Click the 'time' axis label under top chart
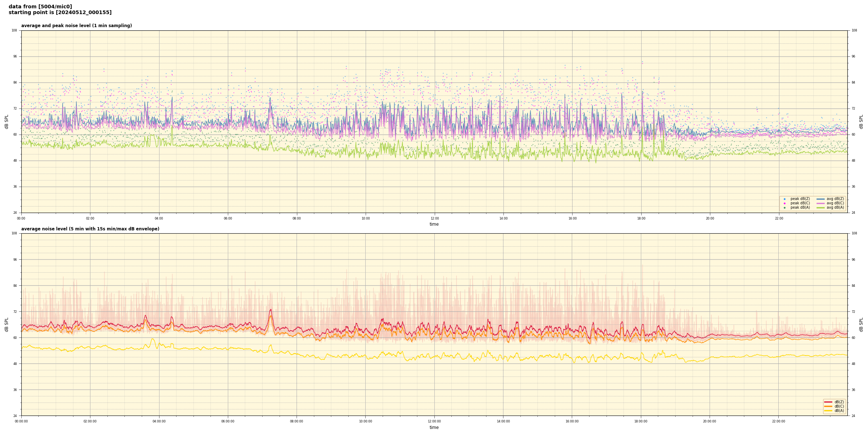Viewport: 868px width, 434px height. point(434,224)
